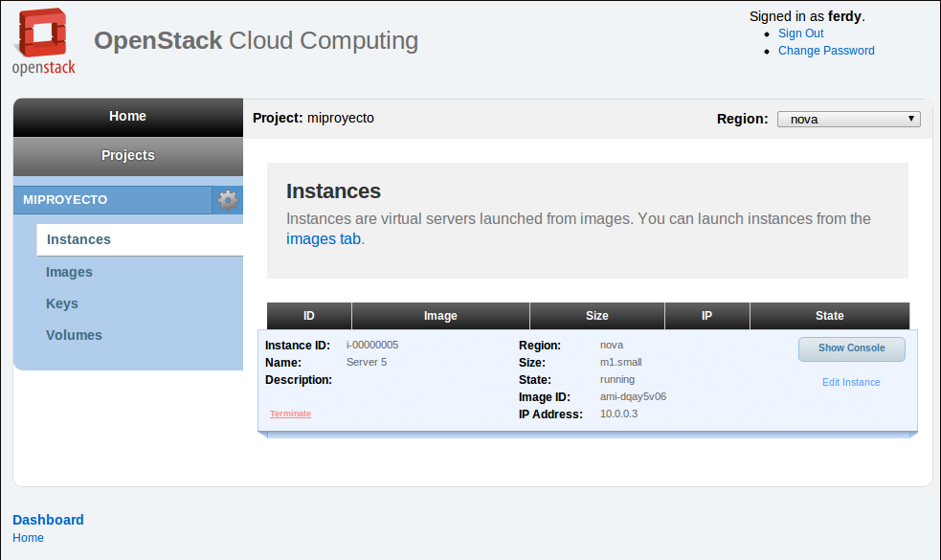Follow the images tab link

click(324, 239)
